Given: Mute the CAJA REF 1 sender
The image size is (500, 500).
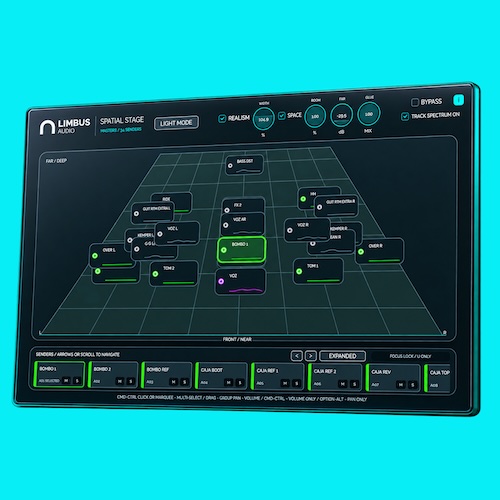Looking at the screenshot, I should point(285,383).
